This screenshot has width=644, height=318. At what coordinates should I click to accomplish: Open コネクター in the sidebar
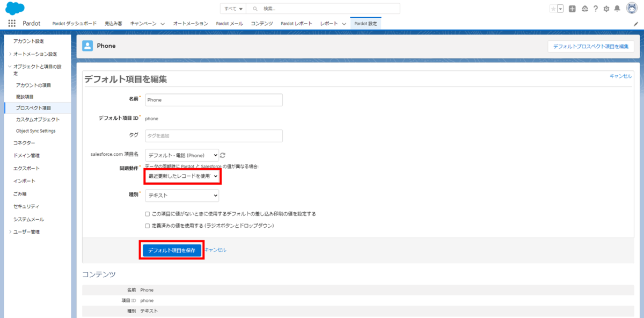[24, 143]
